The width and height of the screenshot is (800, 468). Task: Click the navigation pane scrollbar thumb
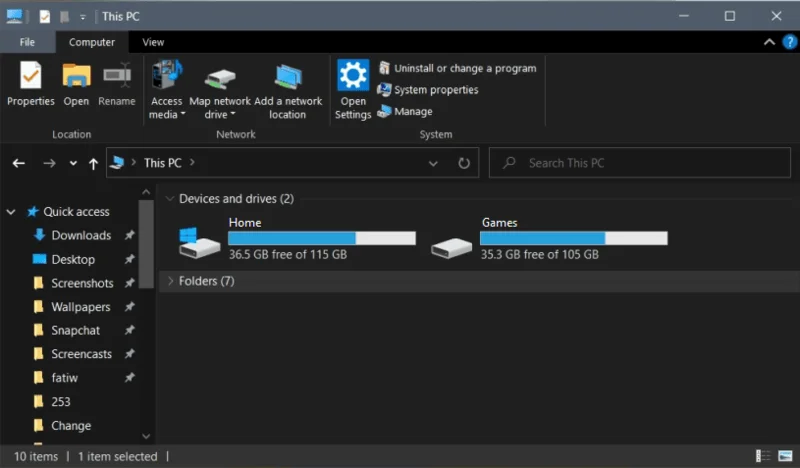click(x=146, y=244)
